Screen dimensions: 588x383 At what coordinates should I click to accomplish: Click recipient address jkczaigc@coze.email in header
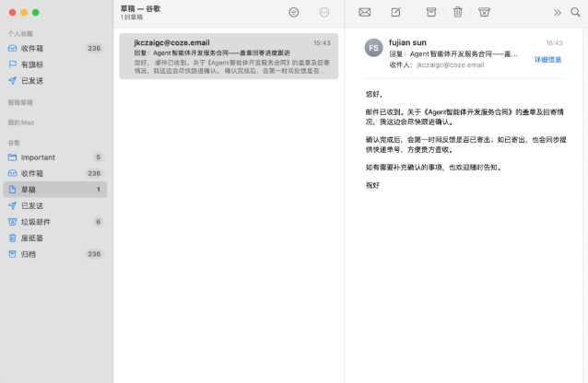450,64
